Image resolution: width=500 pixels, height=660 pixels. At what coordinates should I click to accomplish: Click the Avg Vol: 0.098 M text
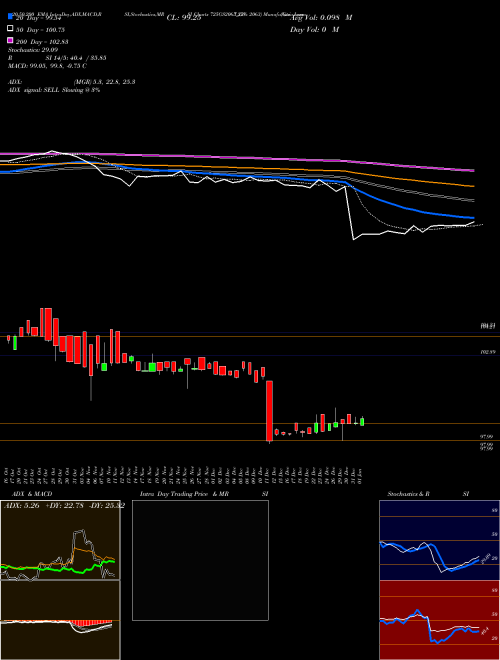(x=321, y=18)
